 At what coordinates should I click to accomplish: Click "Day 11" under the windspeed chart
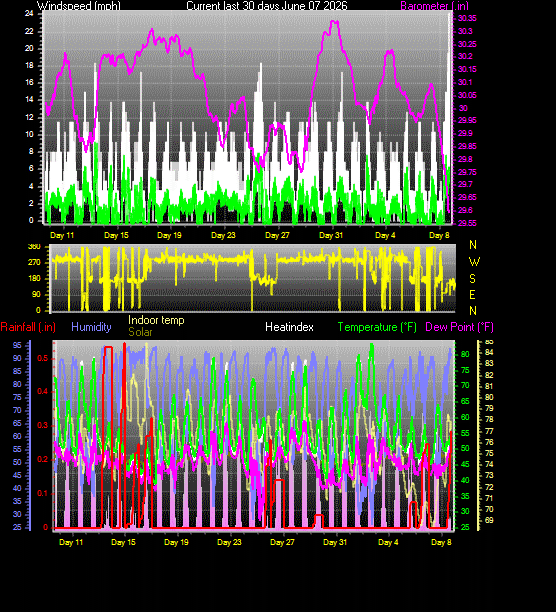pos(62,235)
